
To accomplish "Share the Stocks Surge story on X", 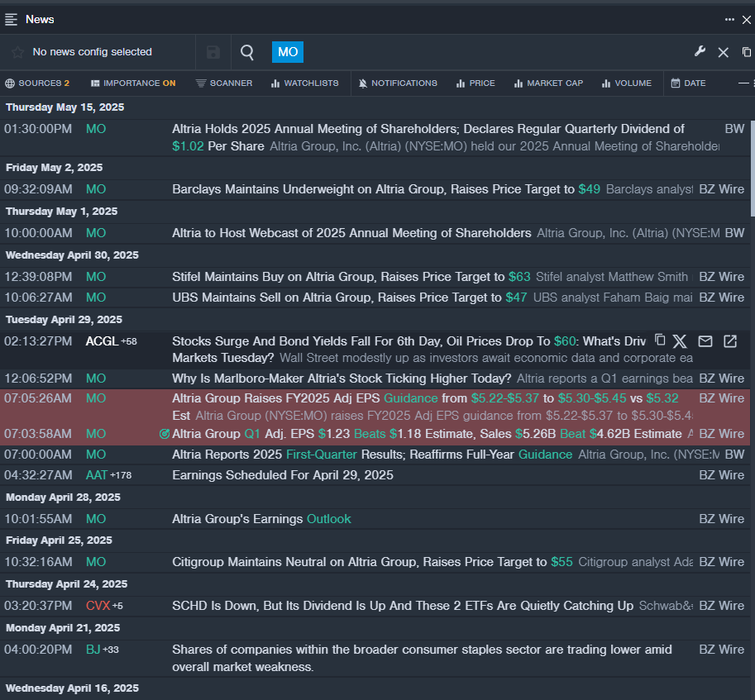I will tap(680, 341).
